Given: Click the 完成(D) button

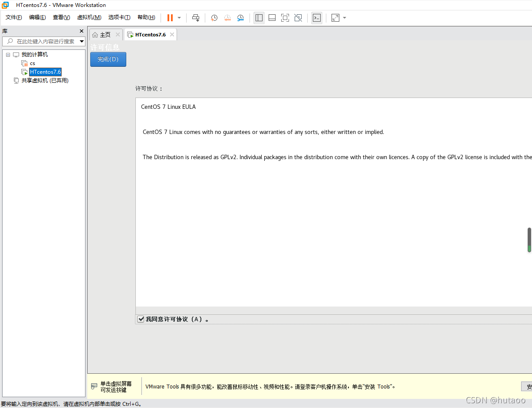Looking at the screenshot, I should click(108, 59).
